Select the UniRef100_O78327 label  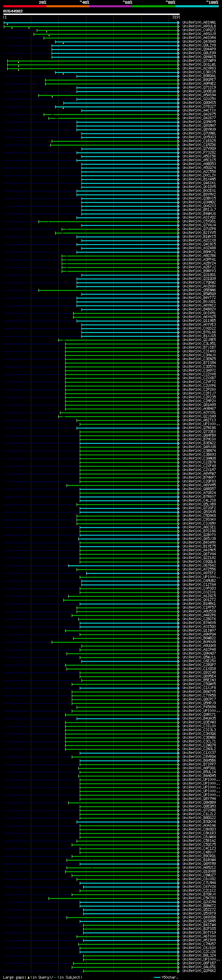click(199, 106)
